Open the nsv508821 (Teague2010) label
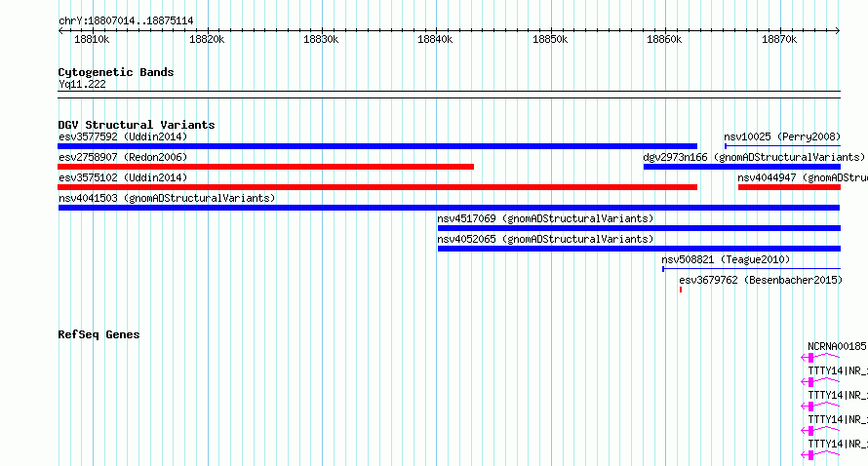This screenshot has height=466, width=868. (x=726, y=259)
